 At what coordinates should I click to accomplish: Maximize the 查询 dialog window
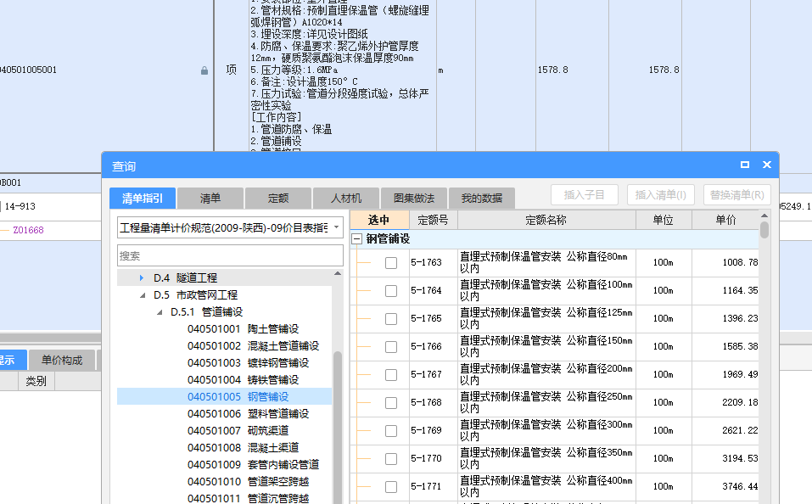point(745,165)
